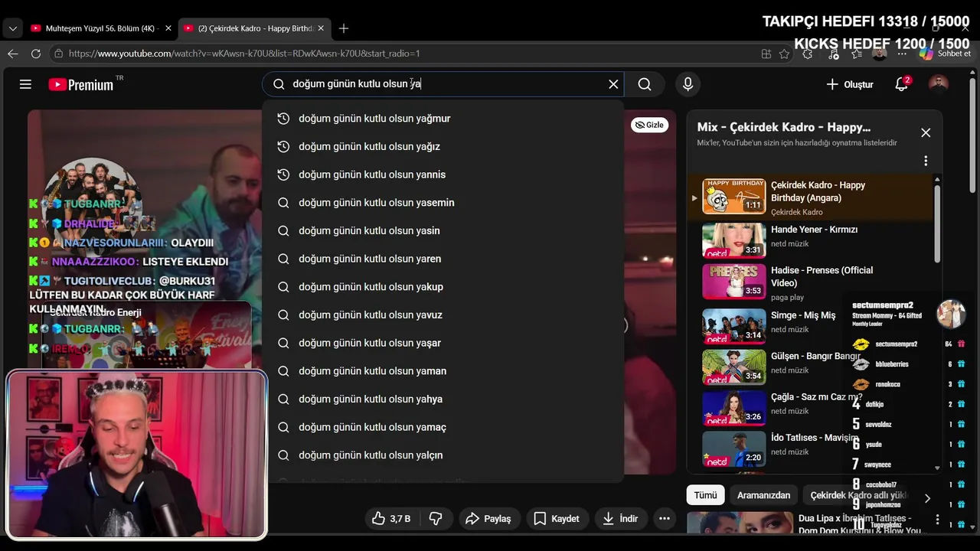The width and height of the screenshot is (980, 551).
Task: Choose suggestion 'doğum günün kutlu olsun yannis'
Action: 443,174
